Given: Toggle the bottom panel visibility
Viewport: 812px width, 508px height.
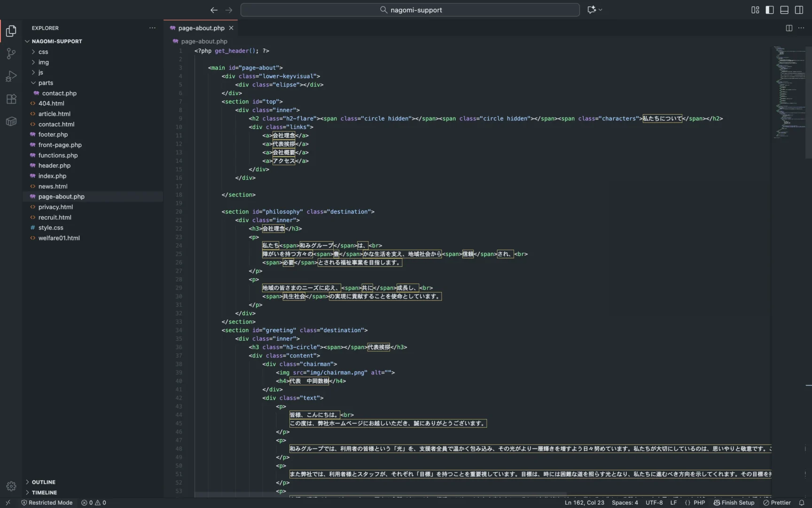Looking at the screenshot, I should (784, 10).
